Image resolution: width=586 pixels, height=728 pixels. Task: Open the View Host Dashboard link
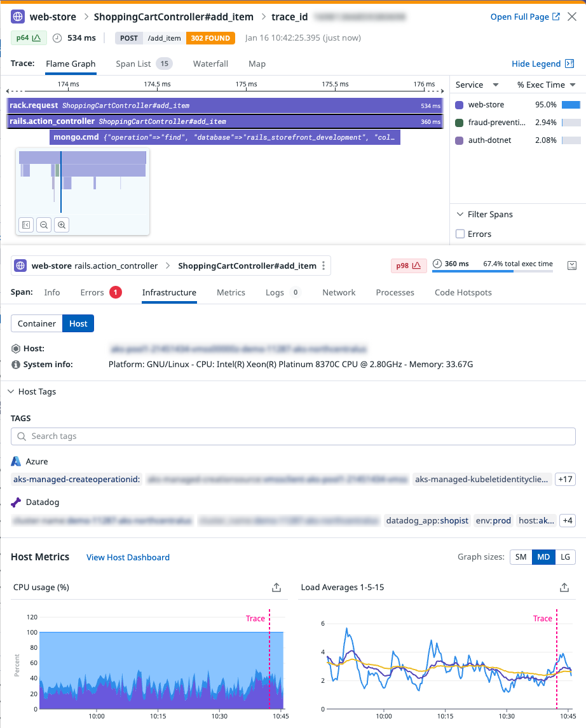pyautogui.click(x=128, y=557)
